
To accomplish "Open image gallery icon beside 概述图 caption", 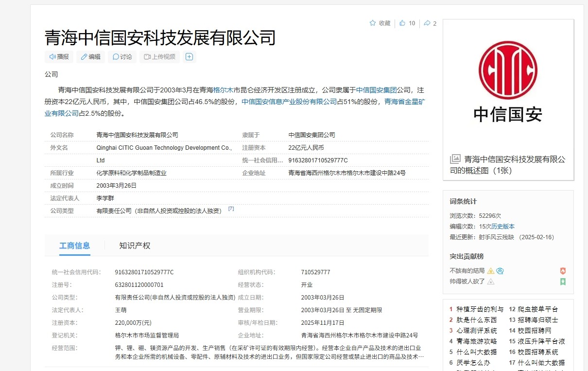I will [x=455, y=159].
